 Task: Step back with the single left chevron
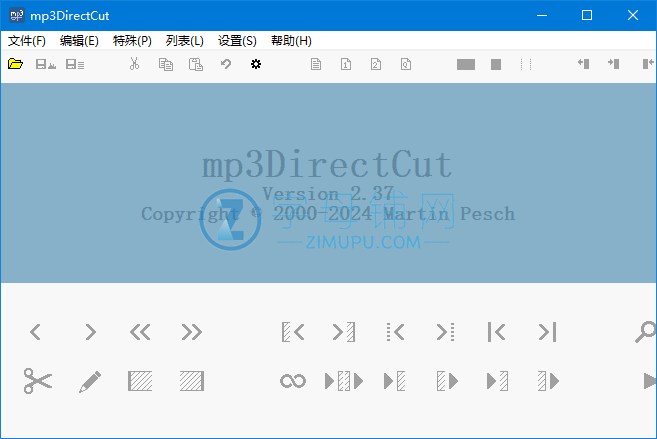click(35, 332)
